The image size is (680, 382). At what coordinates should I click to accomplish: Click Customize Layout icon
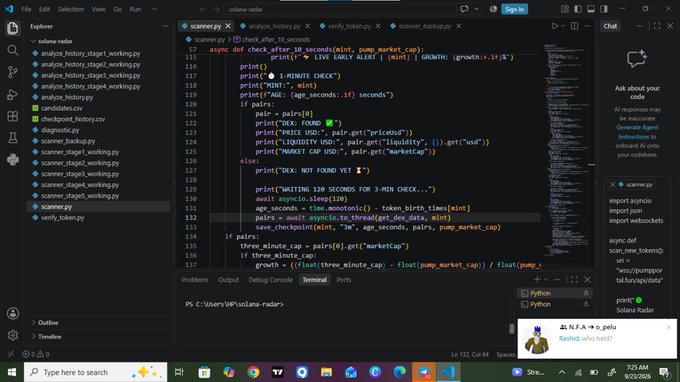(565, 9)
